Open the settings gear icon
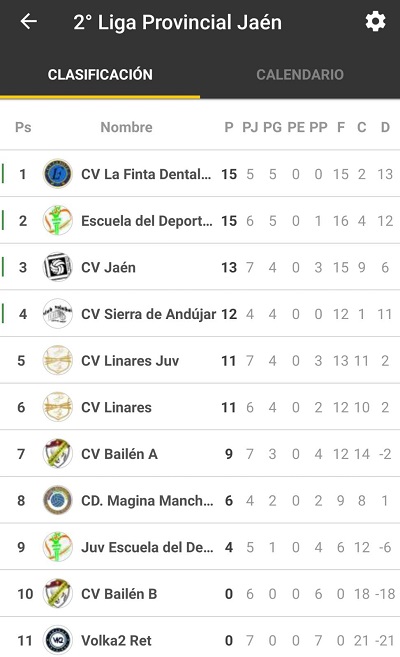 (x=375, y=21)
